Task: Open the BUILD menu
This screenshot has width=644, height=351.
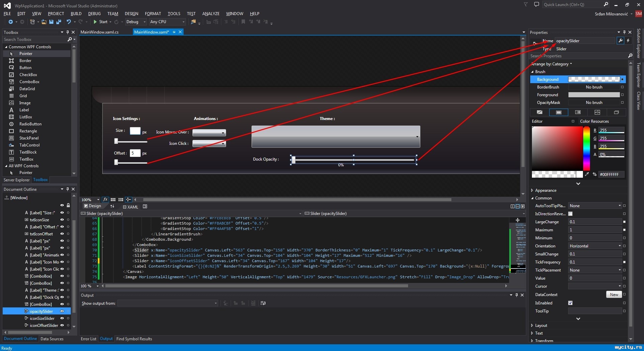Action: 76,14
